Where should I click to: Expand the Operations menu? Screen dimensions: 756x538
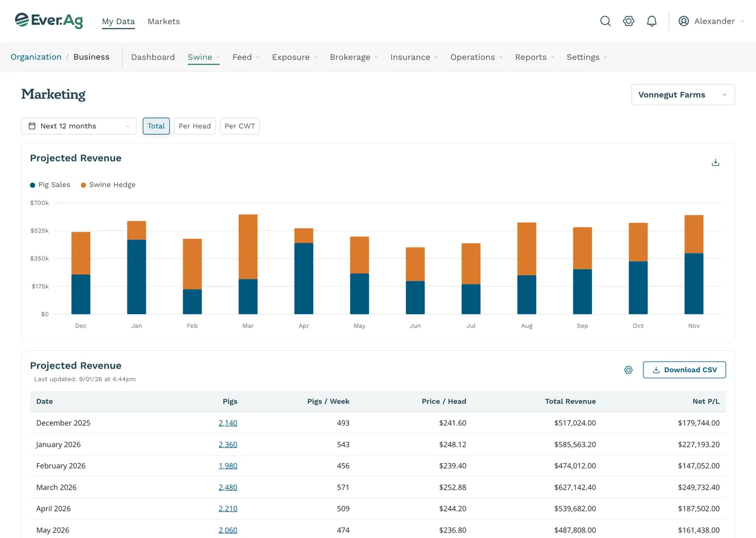[477, 57]
